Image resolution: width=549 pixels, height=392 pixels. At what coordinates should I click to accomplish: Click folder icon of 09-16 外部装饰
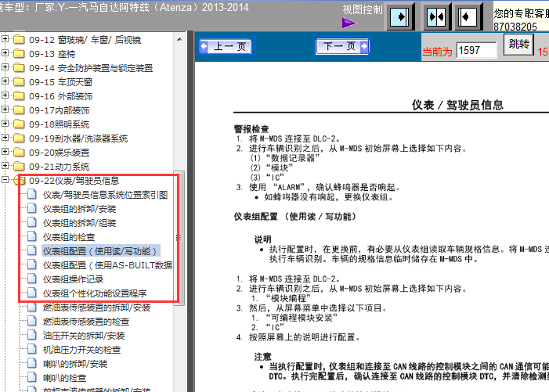coord(19,95)
